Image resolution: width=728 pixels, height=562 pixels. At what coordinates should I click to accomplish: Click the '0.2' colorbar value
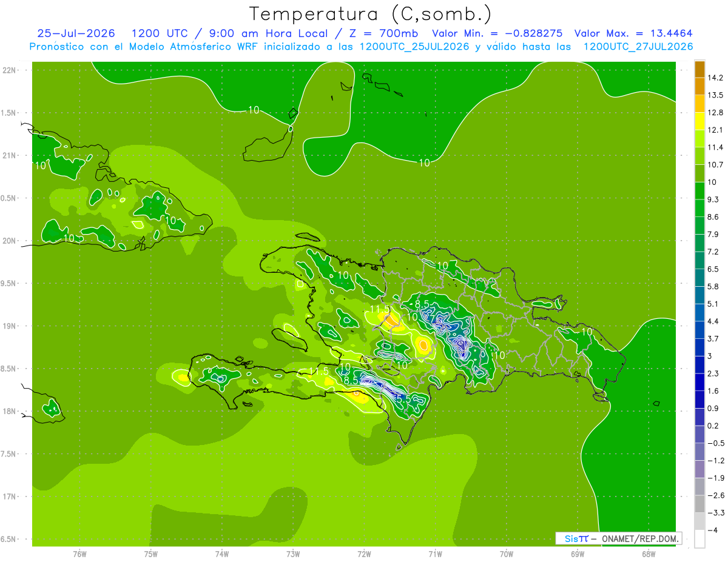pos(713,426)
